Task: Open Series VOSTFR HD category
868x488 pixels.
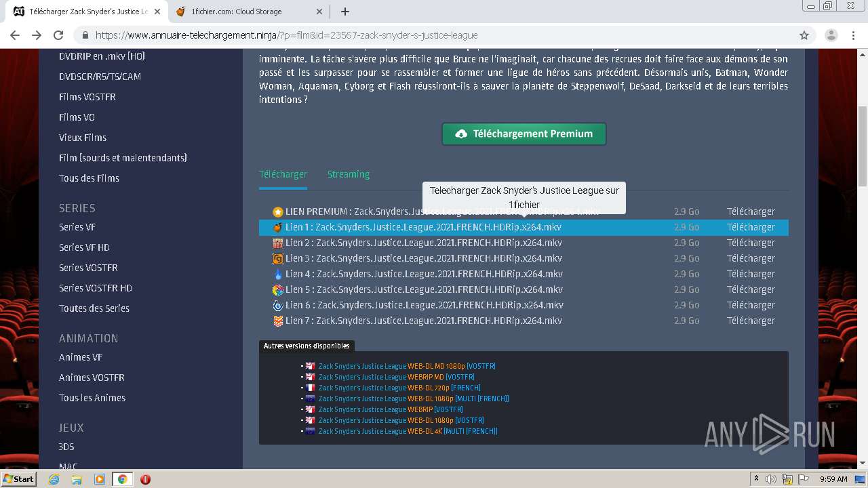Action: click(x=96, y=288)
